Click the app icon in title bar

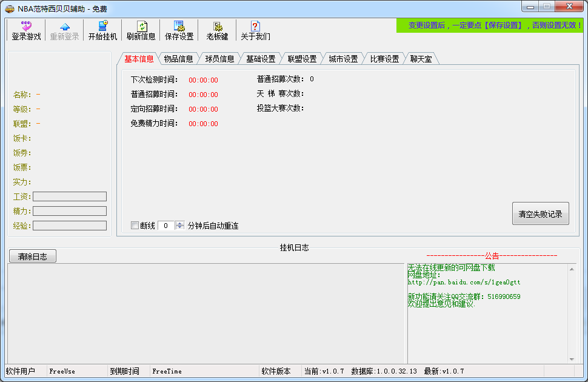coord(10,7)
